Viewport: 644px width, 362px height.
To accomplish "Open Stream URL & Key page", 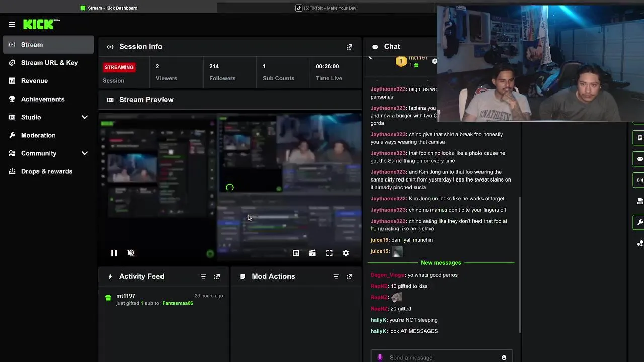I will pyautogui.click(x=48, y=63).
